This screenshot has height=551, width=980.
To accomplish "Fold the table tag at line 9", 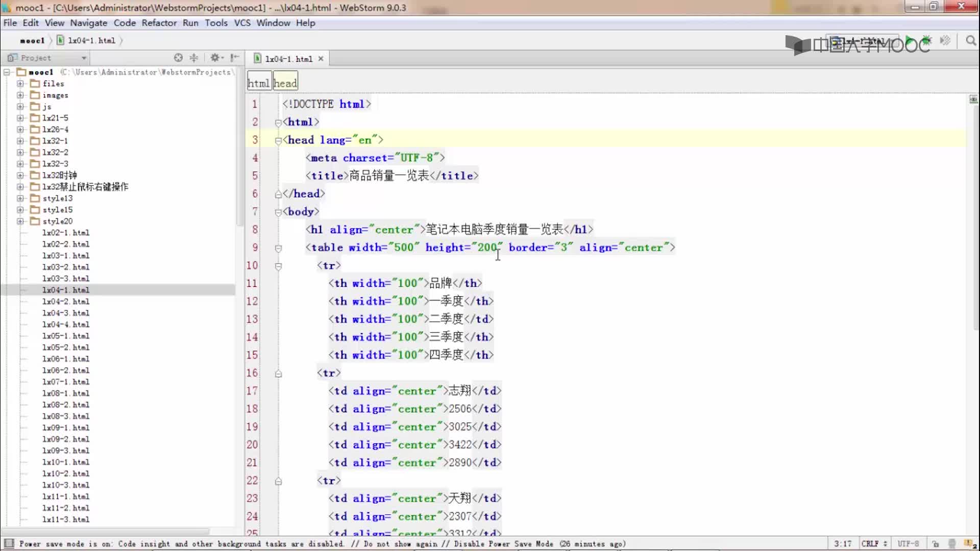I will pyautogui.click(x=278, y=248).
